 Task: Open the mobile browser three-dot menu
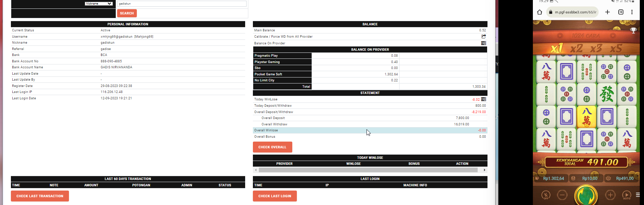pyautogui.click(x=632, y=12)
